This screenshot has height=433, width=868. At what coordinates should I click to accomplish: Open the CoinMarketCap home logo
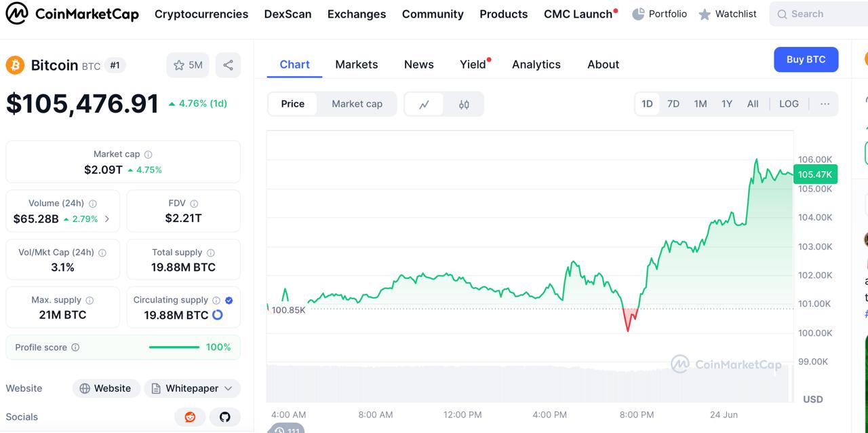(73, 14)
